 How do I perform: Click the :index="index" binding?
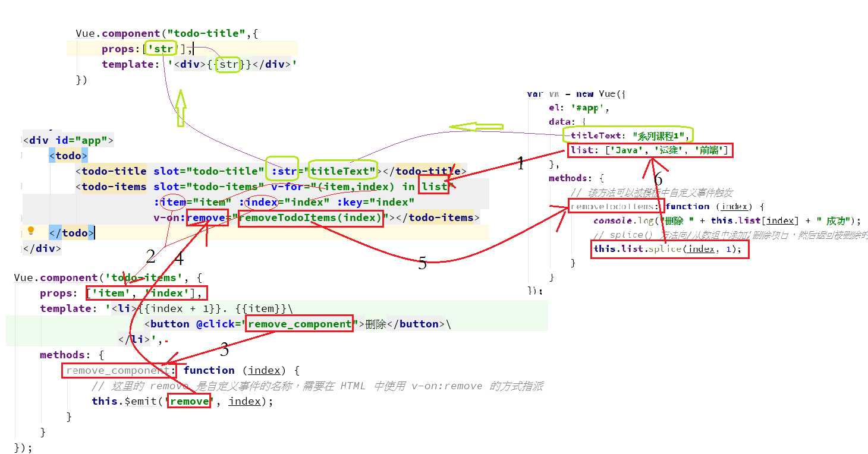(x=284, y=202)
